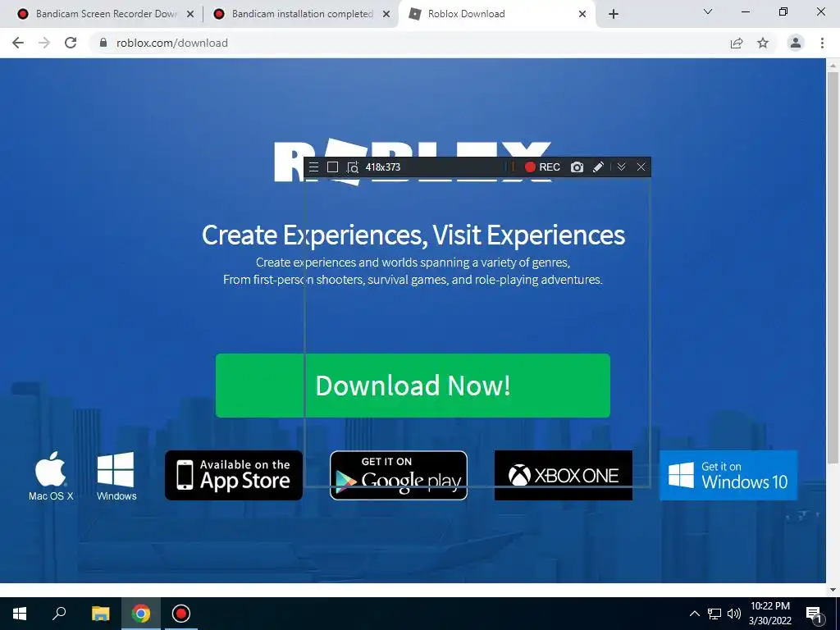Click the page vertical scrollbar thumb
The height and width of the screenshot is (630, 840).
click(833, 268)
